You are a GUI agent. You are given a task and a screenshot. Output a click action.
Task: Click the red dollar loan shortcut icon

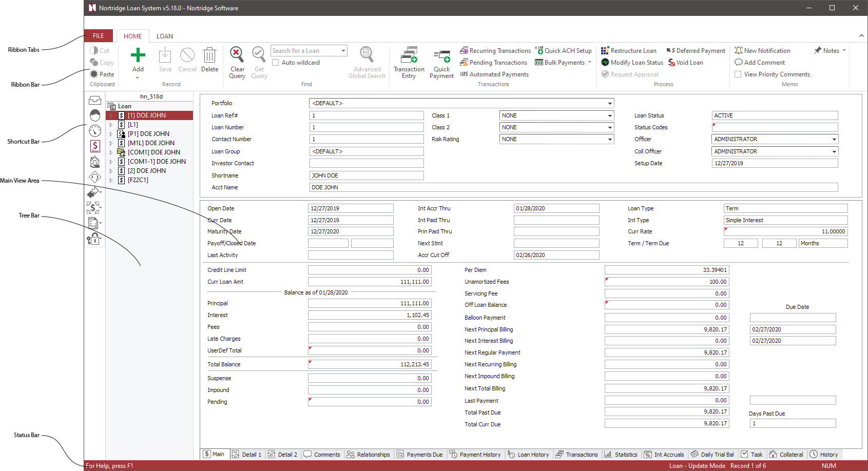[x=95, y=146]
